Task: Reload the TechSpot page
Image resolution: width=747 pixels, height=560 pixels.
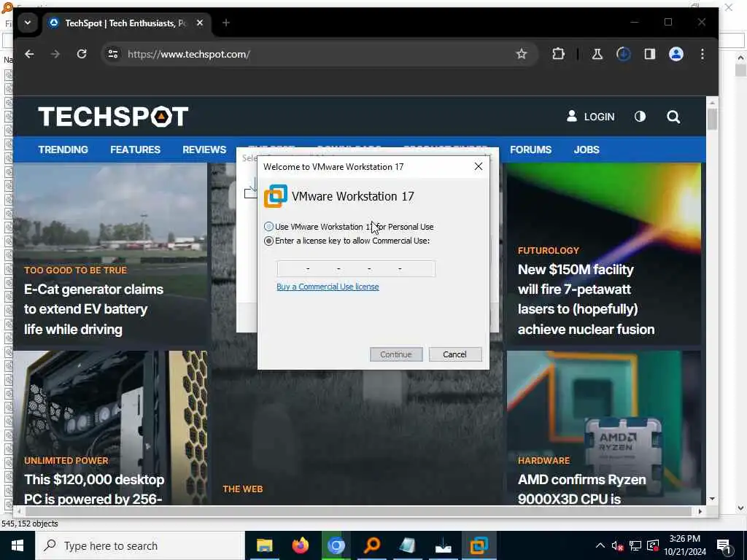Action: coord(82,54)
